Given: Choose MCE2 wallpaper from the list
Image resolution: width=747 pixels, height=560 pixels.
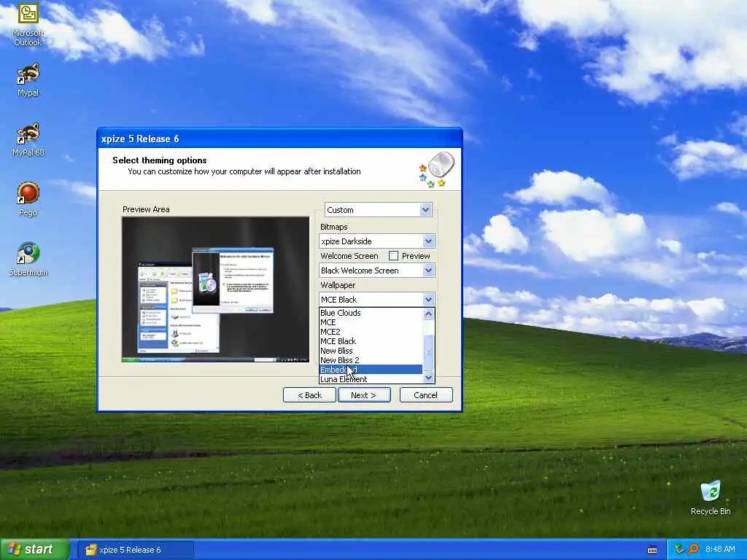Looking at the screenshot, I should 371,332.
